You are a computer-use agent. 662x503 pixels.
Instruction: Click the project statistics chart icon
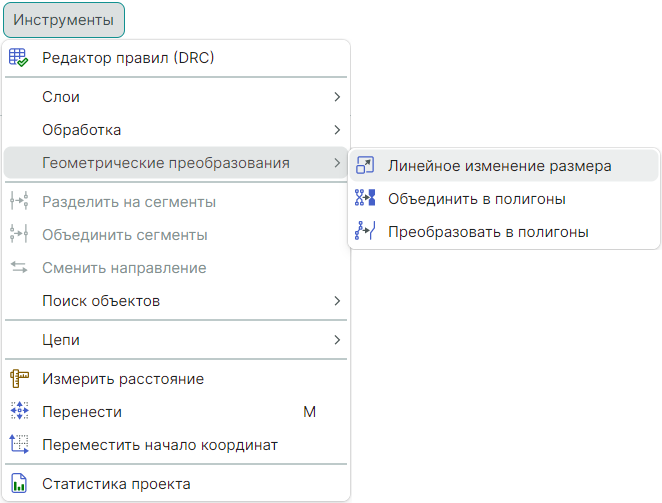coord(19,484)
